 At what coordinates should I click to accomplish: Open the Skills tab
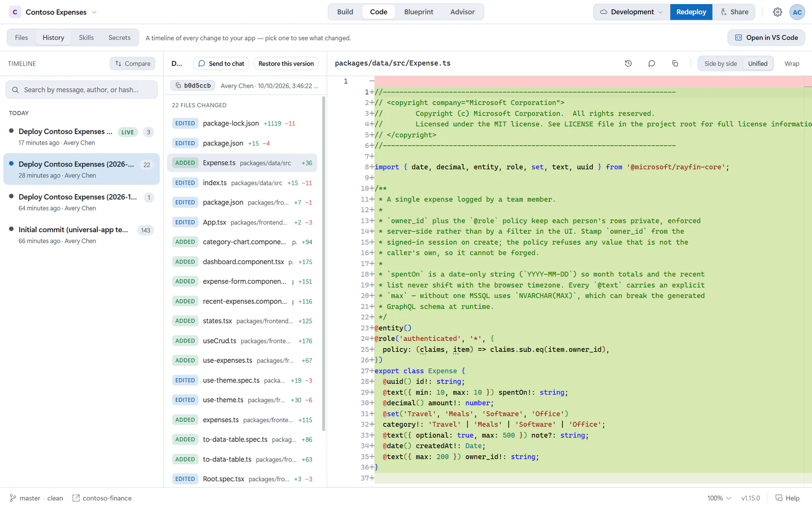pyautogui.click(x=86, y=38)
